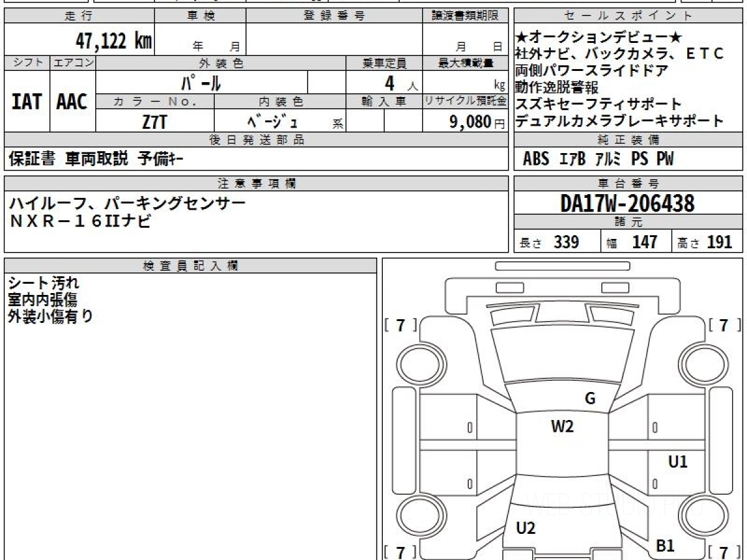Viewport: 747px width, 560px height.
Task: Select the recycle deposit value 9,080円
Action: point(477,121)
